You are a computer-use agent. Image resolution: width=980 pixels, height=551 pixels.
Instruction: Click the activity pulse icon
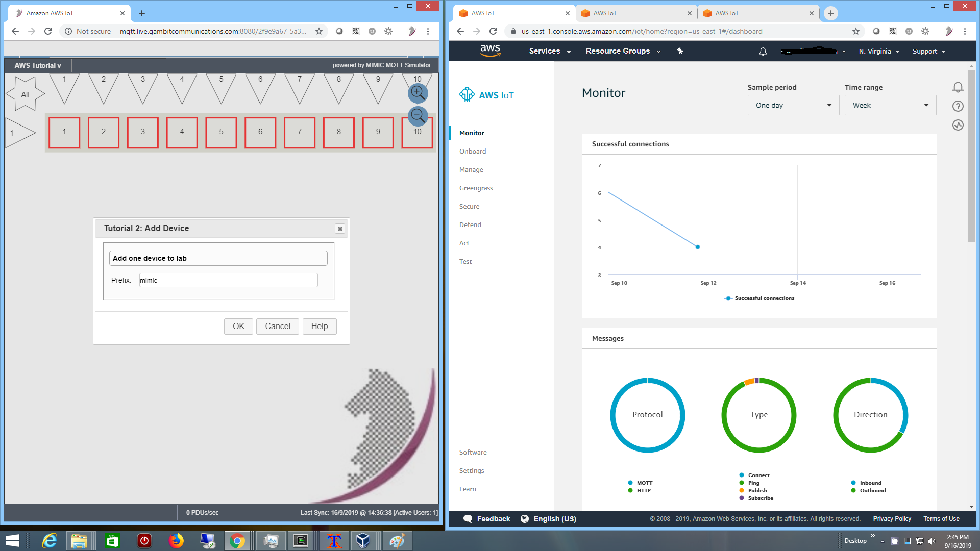tap(958, 125)
